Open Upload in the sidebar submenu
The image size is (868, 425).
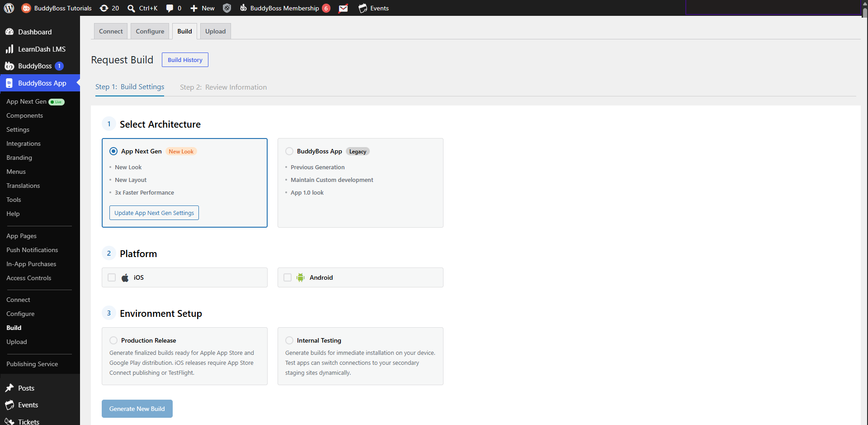click(16, 342)
